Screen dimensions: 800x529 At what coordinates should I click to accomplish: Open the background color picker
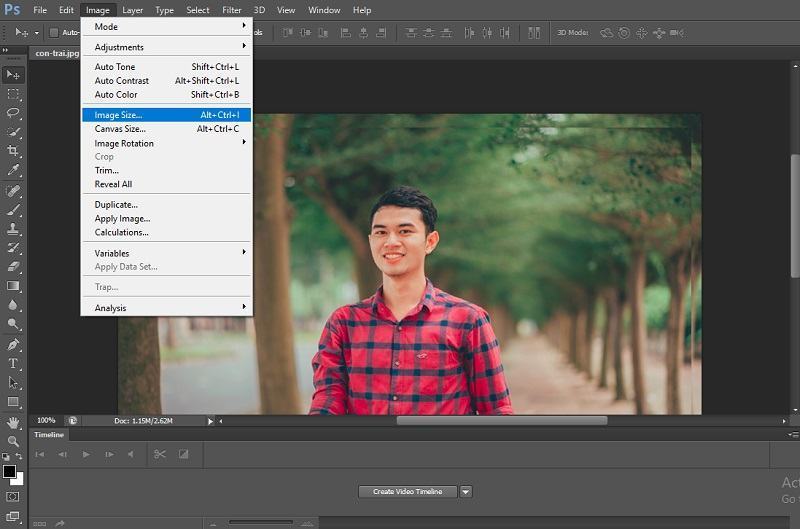(x=19, y=481)
